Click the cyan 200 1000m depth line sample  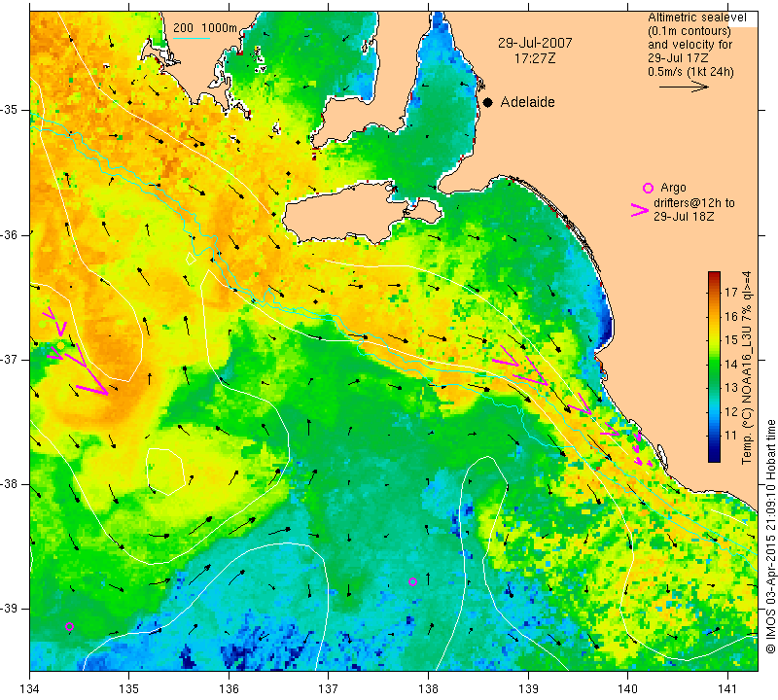[x=192, y=37]
